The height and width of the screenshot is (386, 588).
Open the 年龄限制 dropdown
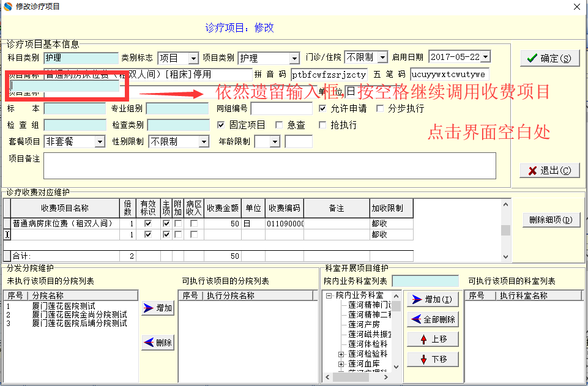pos(275,142)
